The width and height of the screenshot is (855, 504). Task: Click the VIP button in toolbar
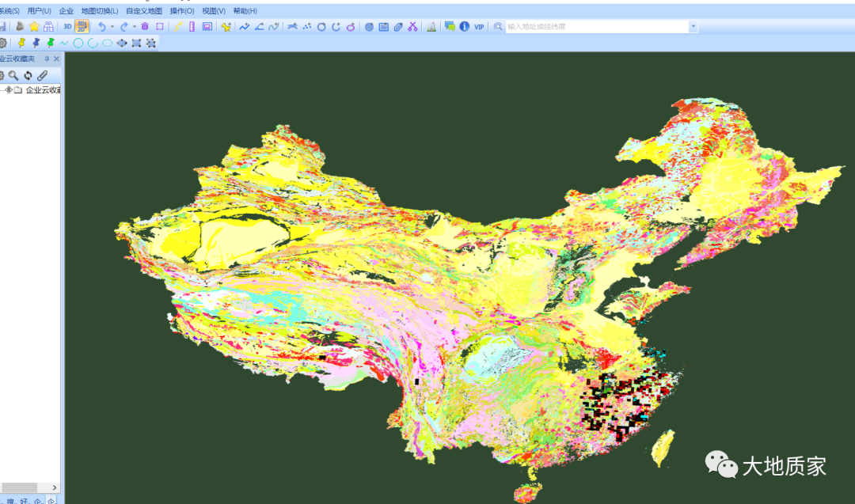click(x=479, y=26)
